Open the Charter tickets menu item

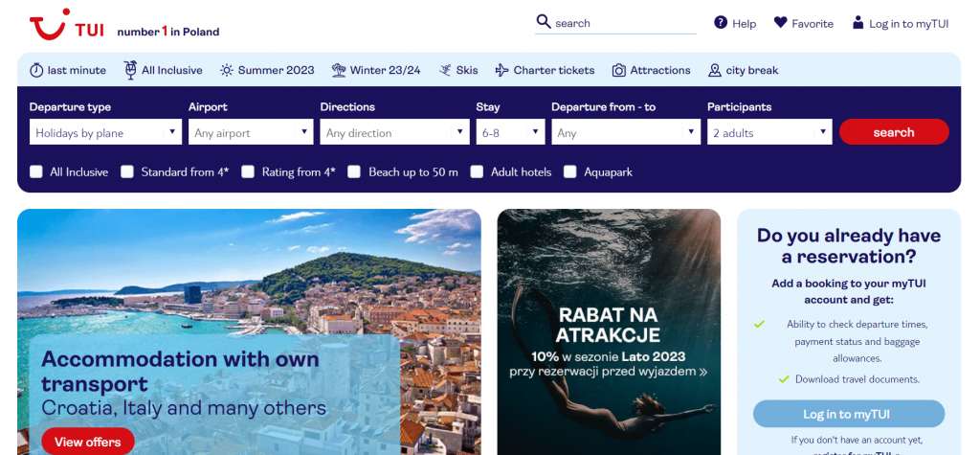[545, 70]
